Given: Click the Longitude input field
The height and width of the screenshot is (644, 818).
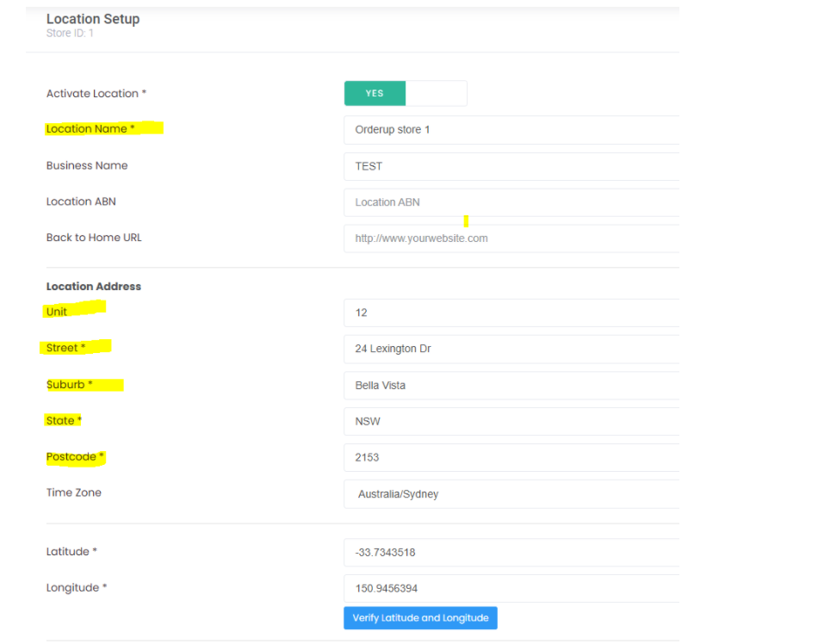Looking at the screenshot, I should click(x=511, y=589).
